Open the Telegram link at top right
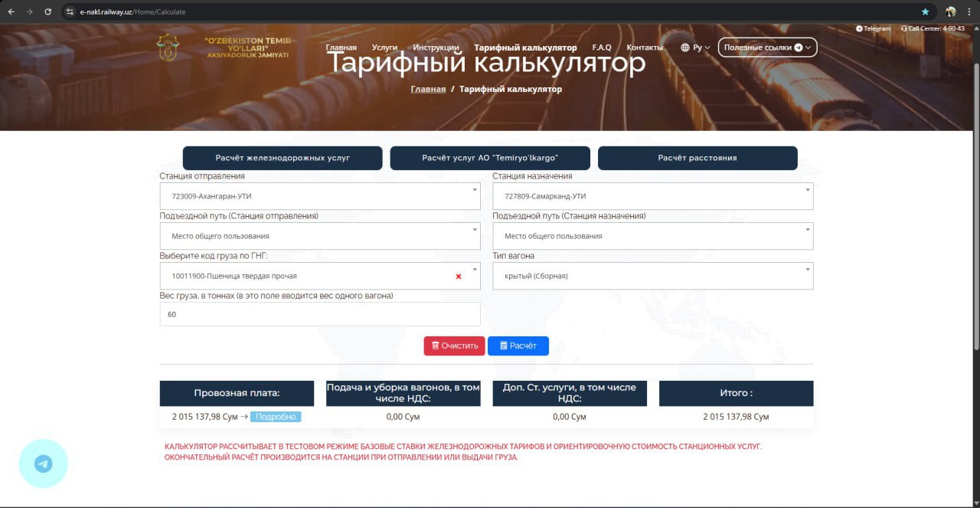The height and width of the screenshot is (508, 980). tap(874, 28)
